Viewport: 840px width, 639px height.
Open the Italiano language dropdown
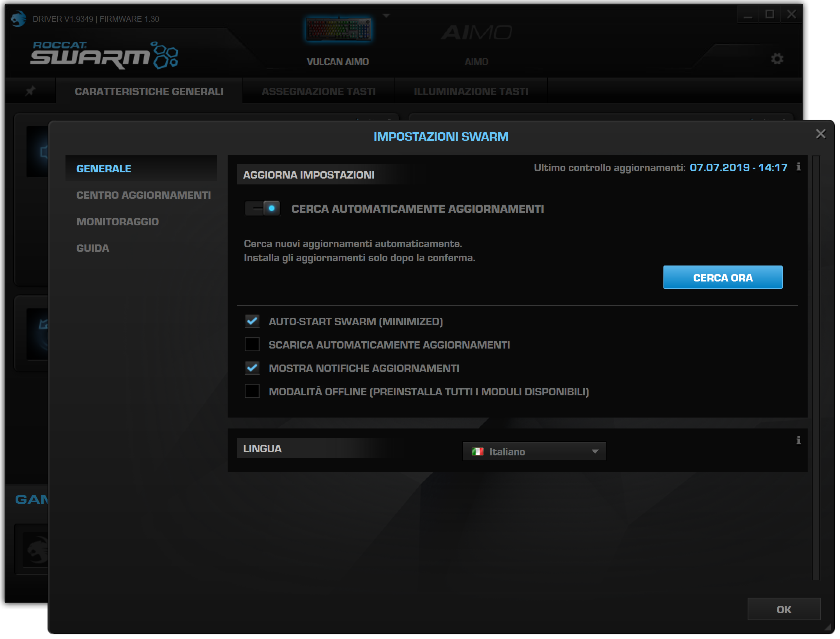click(534, 451)
